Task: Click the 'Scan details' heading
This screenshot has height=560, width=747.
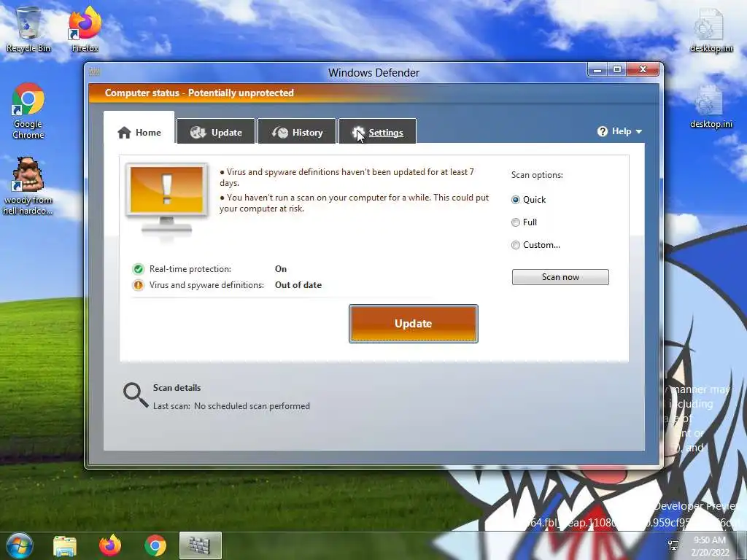Action: click(x=177, y=388)
